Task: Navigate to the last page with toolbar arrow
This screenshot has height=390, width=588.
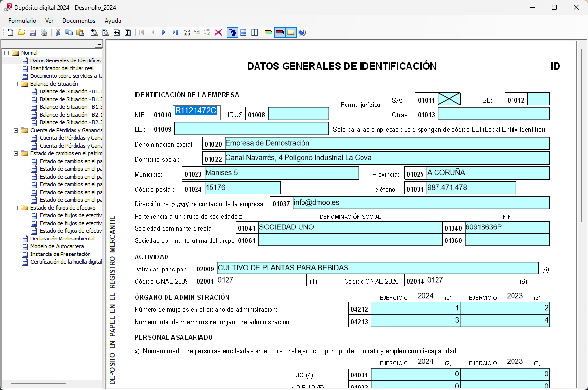Action: pyautogui.click(x=175, y=32)
